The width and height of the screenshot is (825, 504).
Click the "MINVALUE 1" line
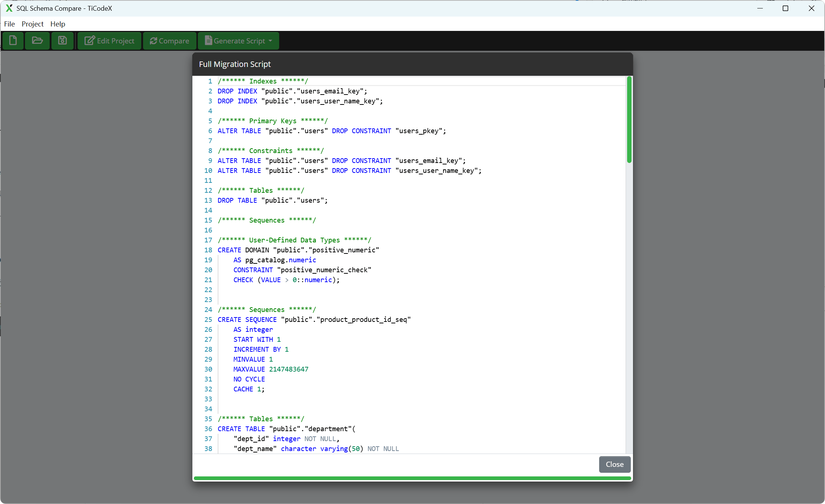[x=253, y=359]
